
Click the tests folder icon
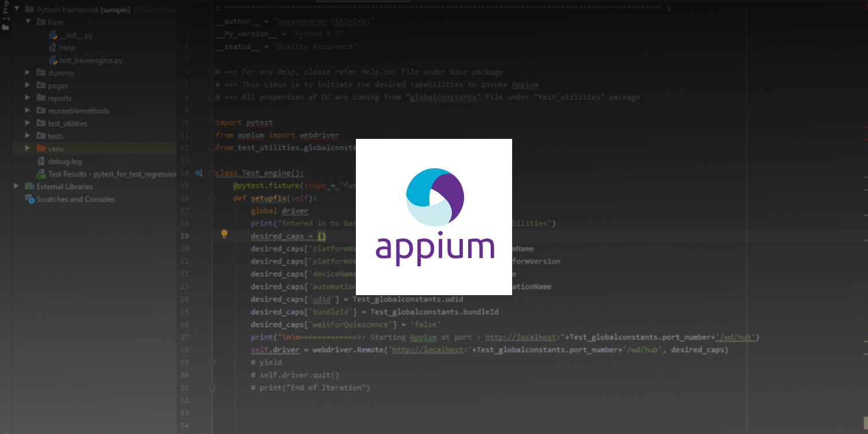coord(41,136)
